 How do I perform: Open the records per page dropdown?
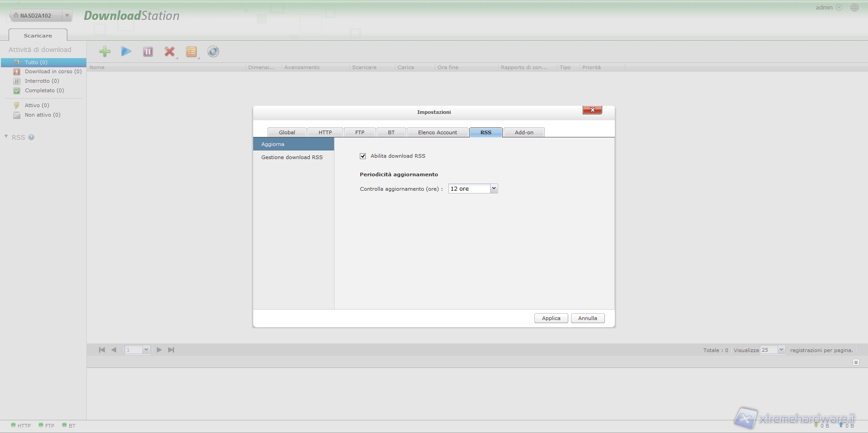pos(781,350)
